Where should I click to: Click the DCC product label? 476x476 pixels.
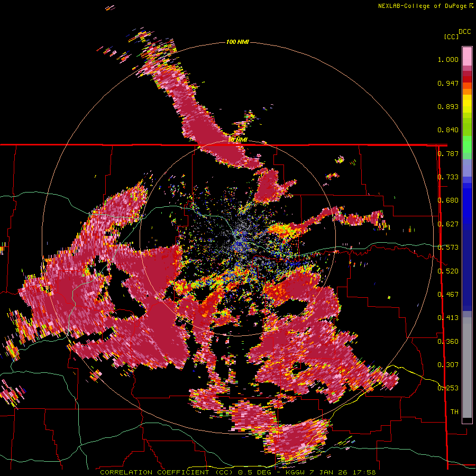click(464, 32)
